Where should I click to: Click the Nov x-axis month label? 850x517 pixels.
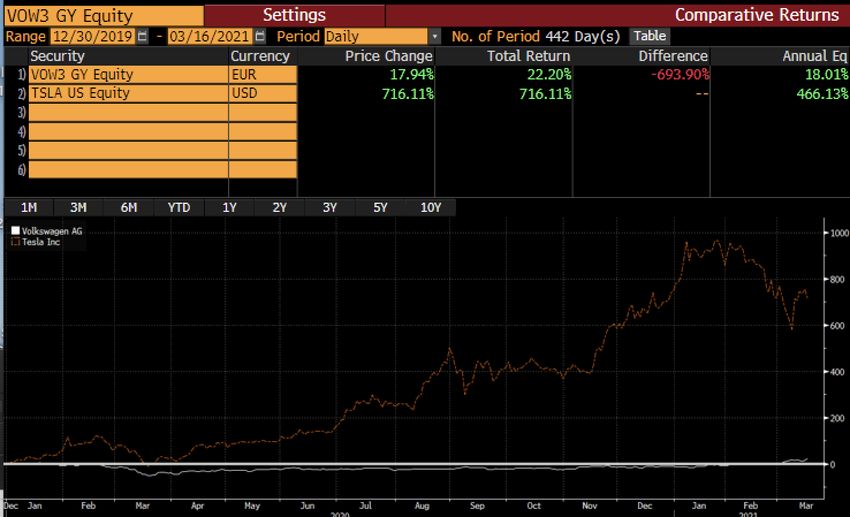point(589,506)
